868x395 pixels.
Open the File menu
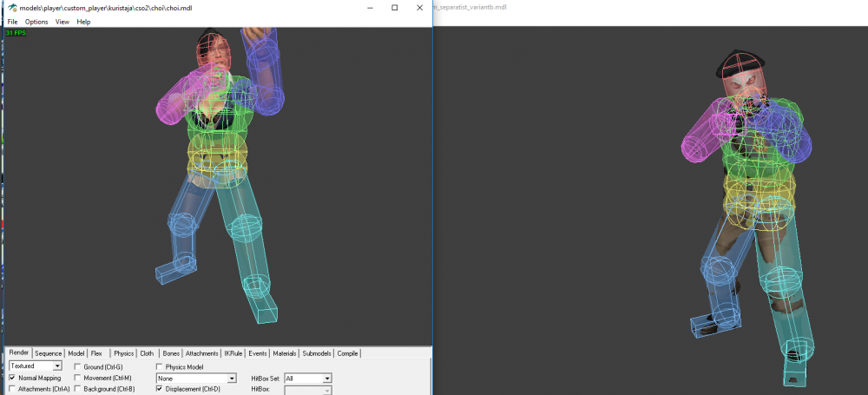pyautogui.click(x=12, y=22)
